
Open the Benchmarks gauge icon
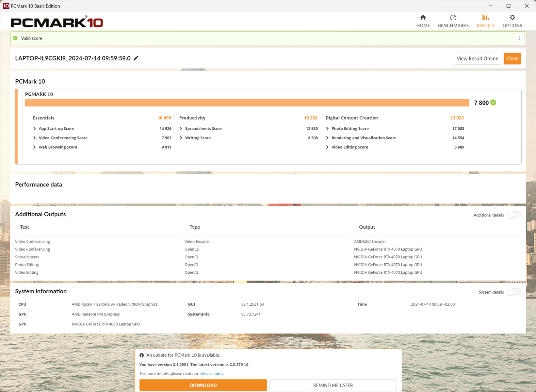[453, 18]
